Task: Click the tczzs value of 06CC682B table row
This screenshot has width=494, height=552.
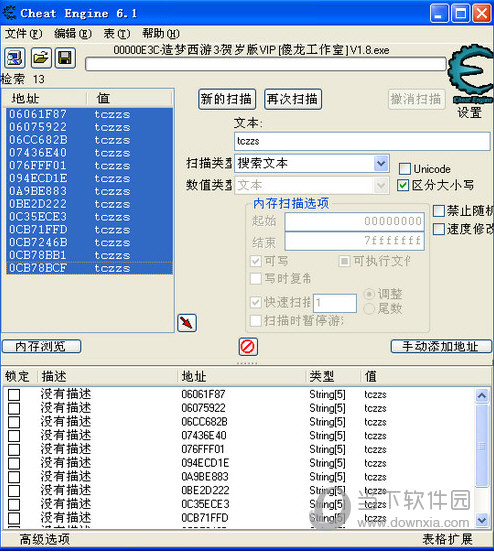Action: pyautogui.click(x=375, y=422)
